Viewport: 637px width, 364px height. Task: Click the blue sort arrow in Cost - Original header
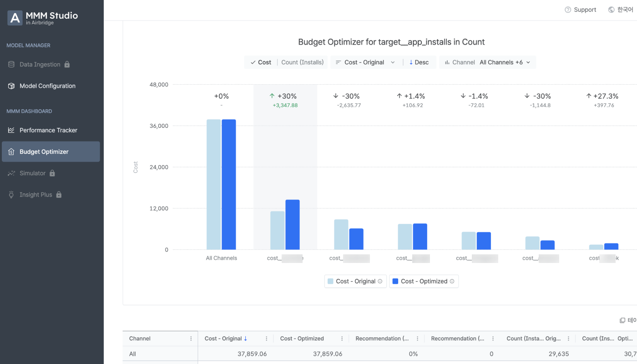(x=246, y=339)
